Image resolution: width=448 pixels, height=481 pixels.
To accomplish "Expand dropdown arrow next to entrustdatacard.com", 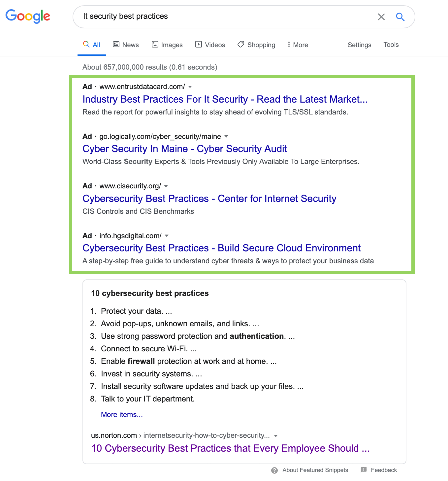I will pyautogui.click(x=190, y=87).
